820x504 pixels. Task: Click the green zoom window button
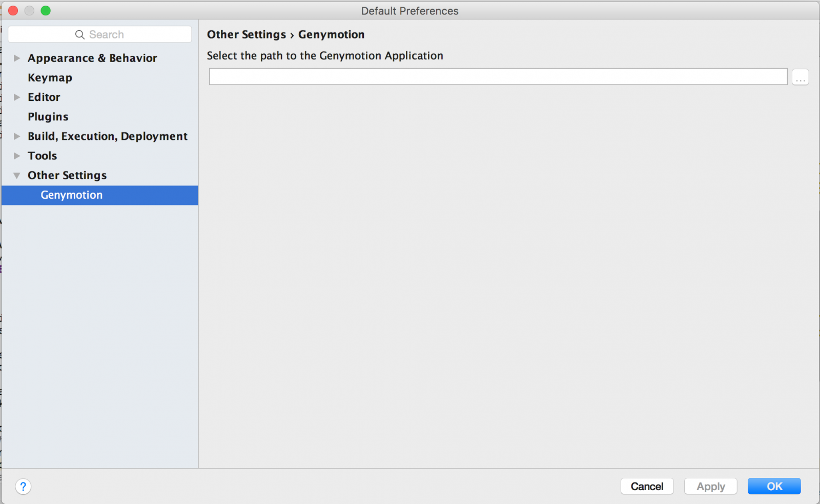[46, 11]
